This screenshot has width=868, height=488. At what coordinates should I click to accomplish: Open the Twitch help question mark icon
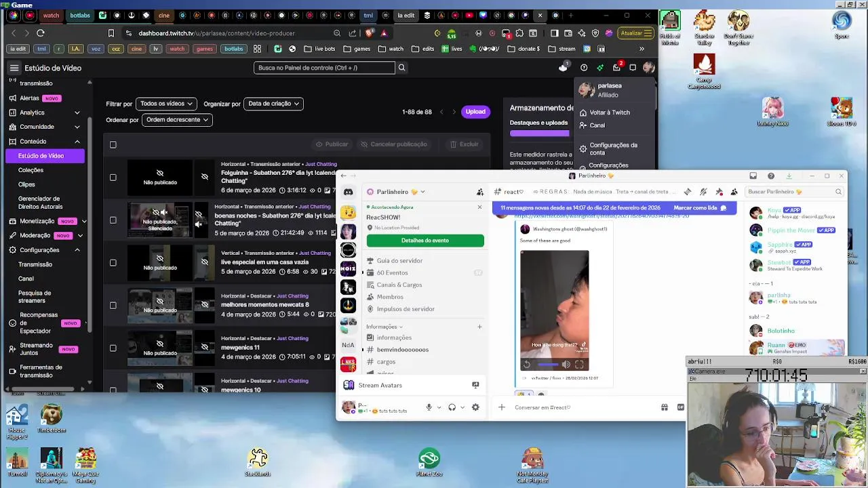pyautogui.click(x=584, y=68)
